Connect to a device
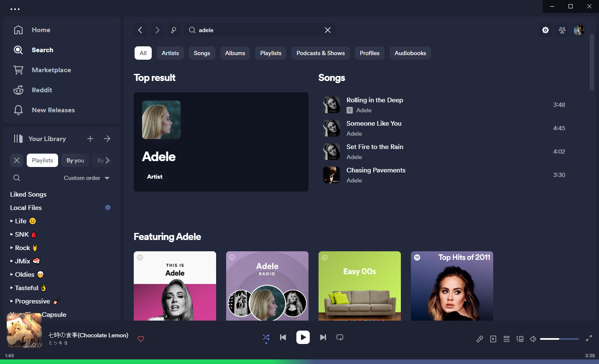599x364 pixels. (520, 339)
